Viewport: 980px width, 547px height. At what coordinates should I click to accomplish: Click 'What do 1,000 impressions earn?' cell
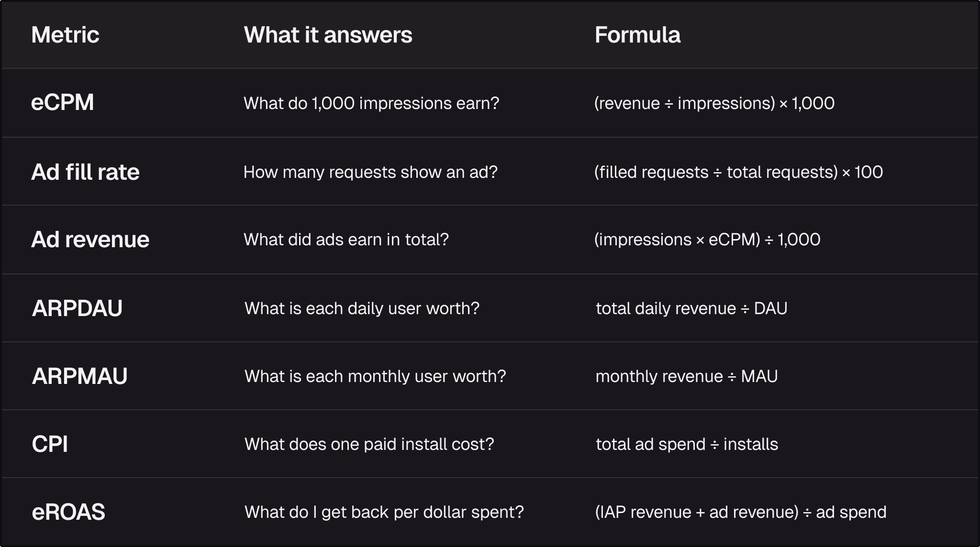coord(371,103)
